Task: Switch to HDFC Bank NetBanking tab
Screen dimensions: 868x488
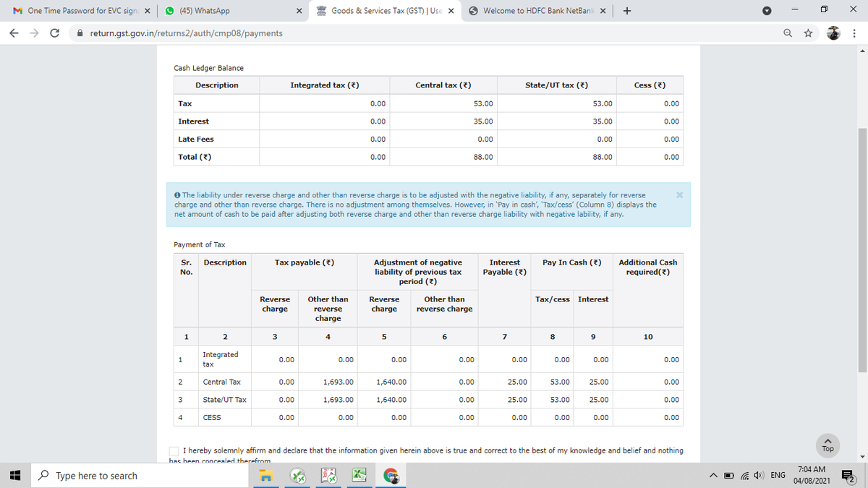Action: 537,11
